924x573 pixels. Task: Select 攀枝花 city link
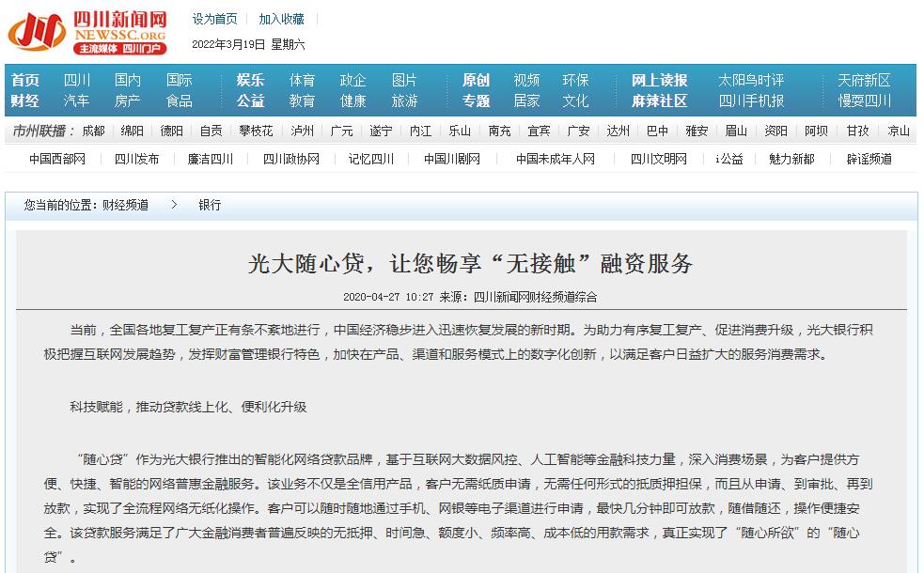tap(257, 131)
